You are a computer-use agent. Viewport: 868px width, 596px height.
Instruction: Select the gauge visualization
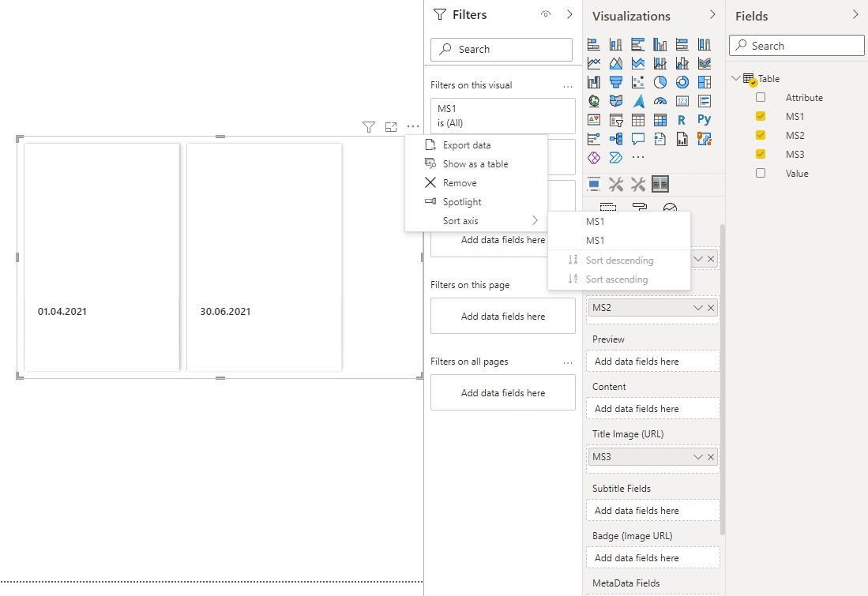click(659, 101)
